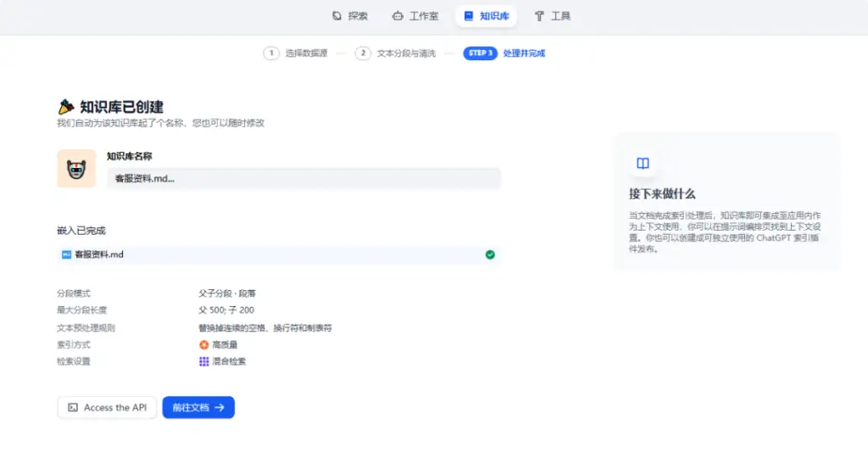Click the 探索 compass icon
Image resolution: width=868 pixels, height=474 pixels.
(x=337, y=16)
